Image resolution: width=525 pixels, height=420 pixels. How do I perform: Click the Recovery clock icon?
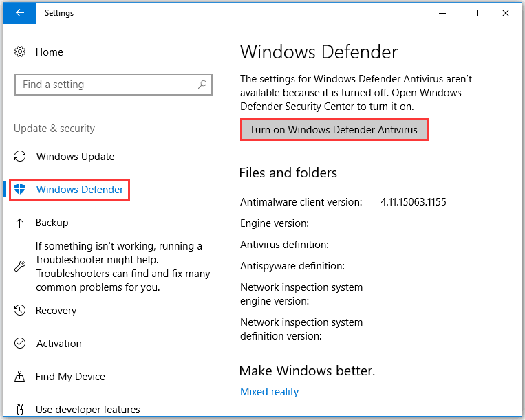point(20,310)
